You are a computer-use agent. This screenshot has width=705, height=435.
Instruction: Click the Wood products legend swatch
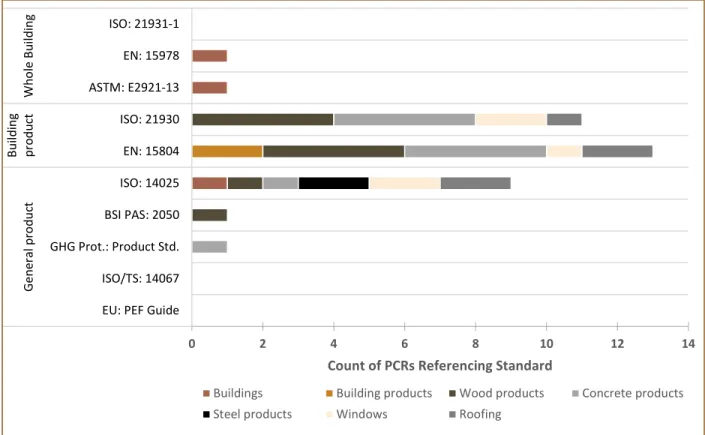point(452,394)
